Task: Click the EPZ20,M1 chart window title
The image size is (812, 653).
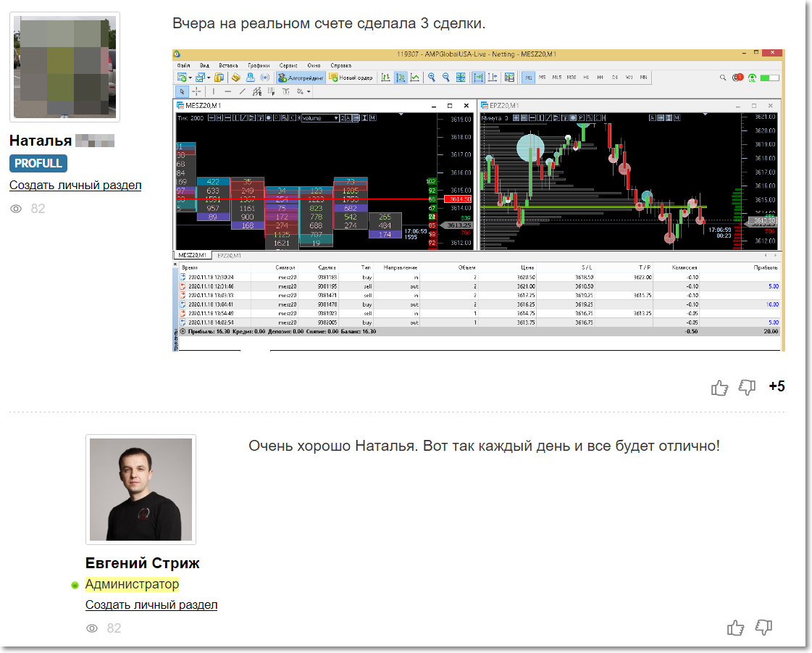Action: [x=504, y=105]
